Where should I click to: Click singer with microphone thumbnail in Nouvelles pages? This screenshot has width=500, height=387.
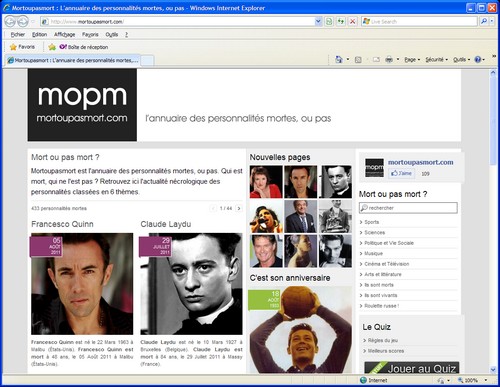coord(266,216)
